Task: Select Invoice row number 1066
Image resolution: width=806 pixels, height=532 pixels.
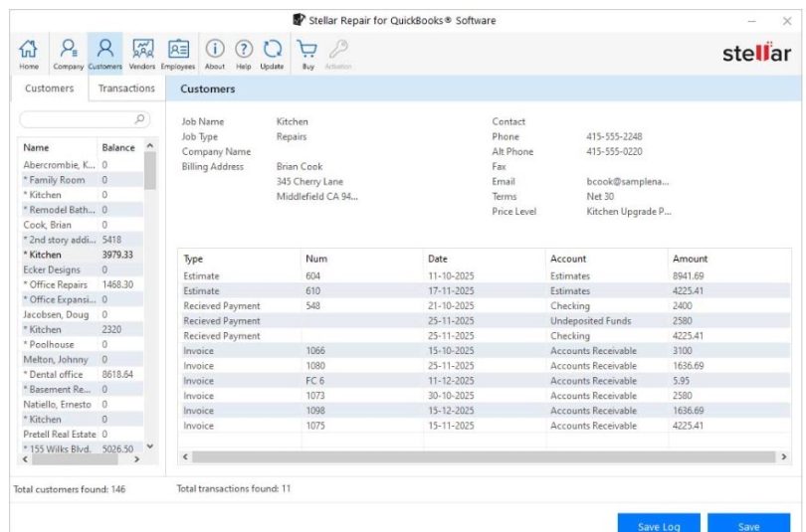Action: [x=485, y=351]
